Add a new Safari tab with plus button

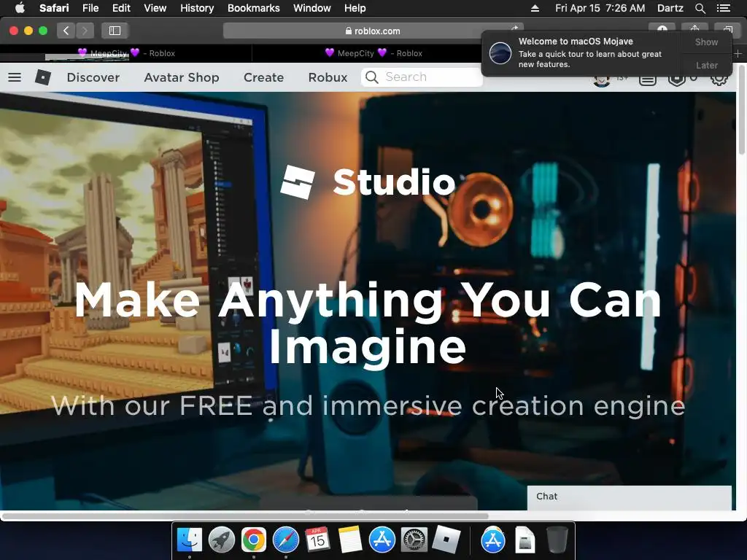(738, 54)
